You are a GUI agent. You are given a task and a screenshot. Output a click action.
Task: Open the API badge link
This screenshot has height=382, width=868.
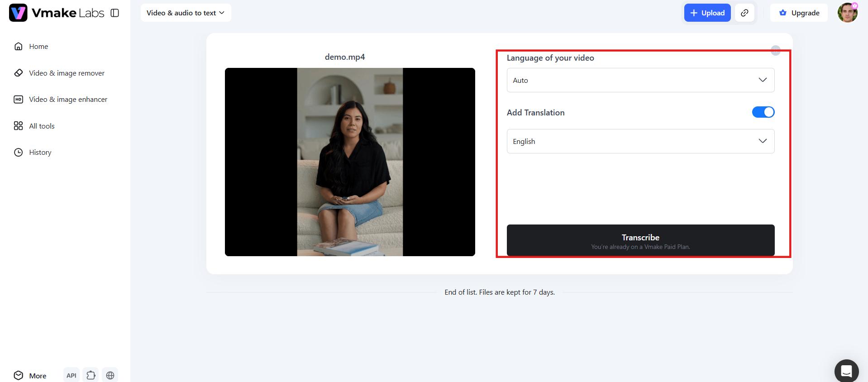[x=72, y=375]
